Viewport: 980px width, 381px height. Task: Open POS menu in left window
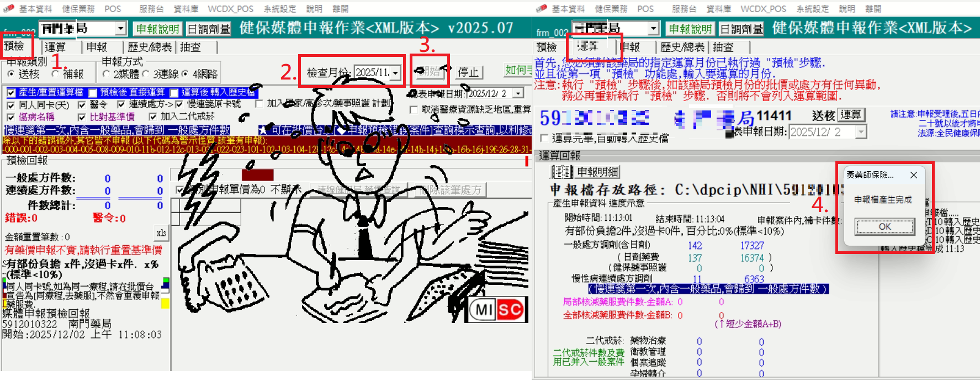click(113, 9)
